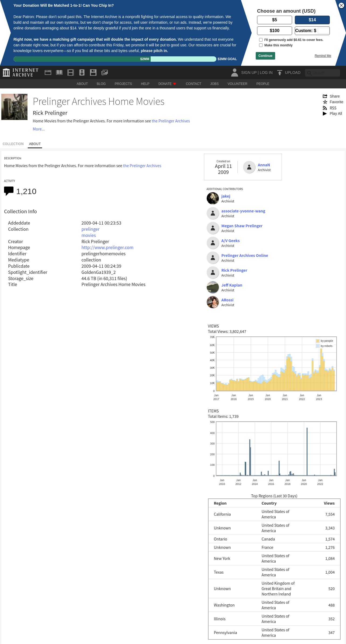Switch to the ABOUT tab
This screenshot has height=644, width=346.
pos(35,144)
